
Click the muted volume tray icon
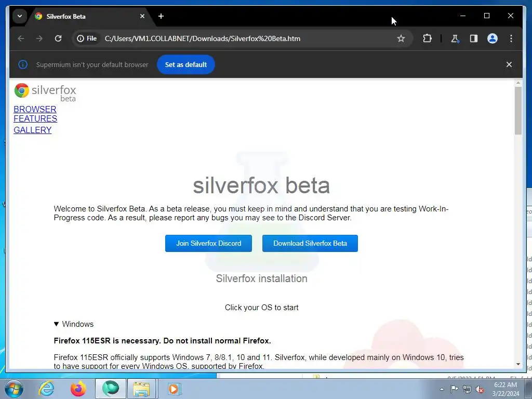[x=480, y=389]
